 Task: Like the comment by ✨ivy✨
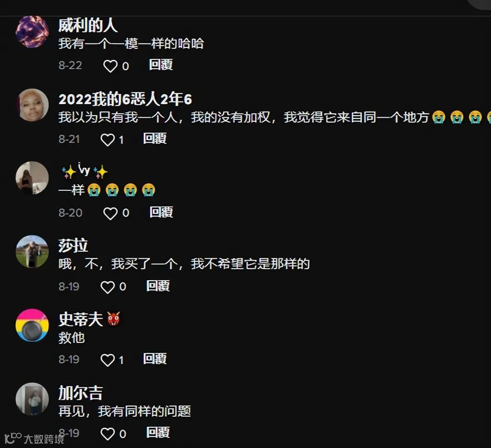point(110,213)
